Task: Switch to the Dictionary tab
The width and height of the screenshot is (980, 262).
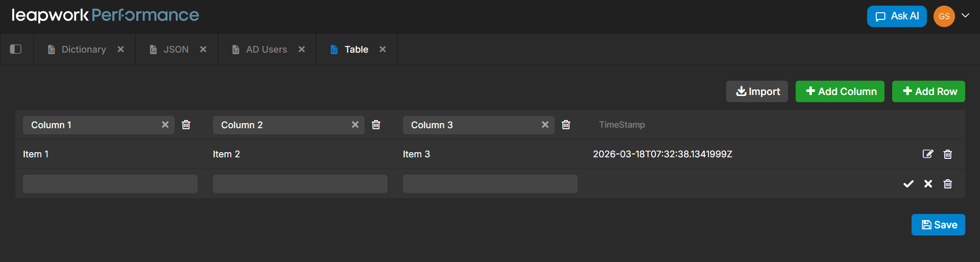Action: (x=83, y=50)
